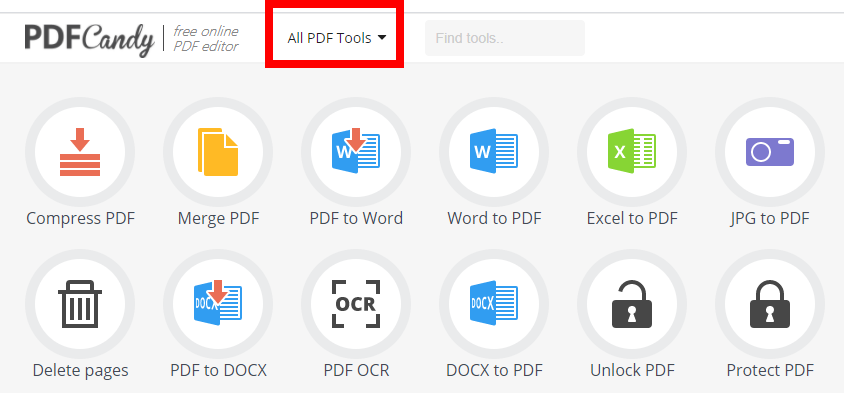Choose the Excel to PDF icon
Viewport: 844px width, 393px height.
pos(632,152)
